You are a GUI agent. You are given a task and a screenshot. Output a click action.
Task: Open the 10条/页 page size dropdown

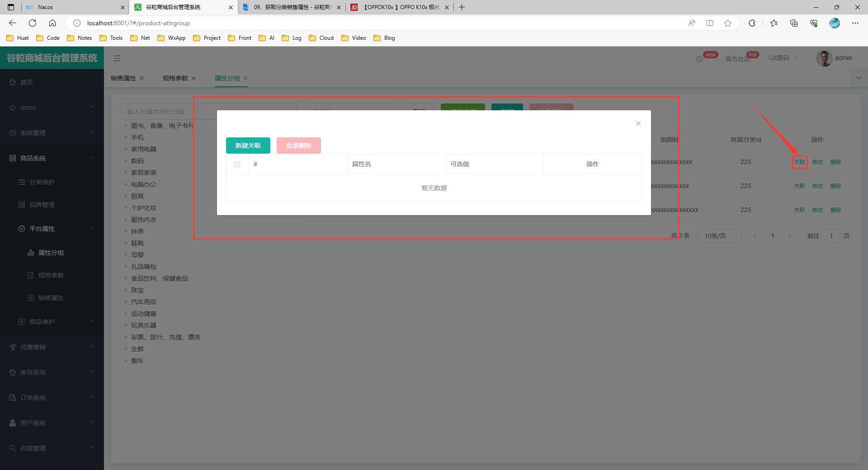pos(719,236)
